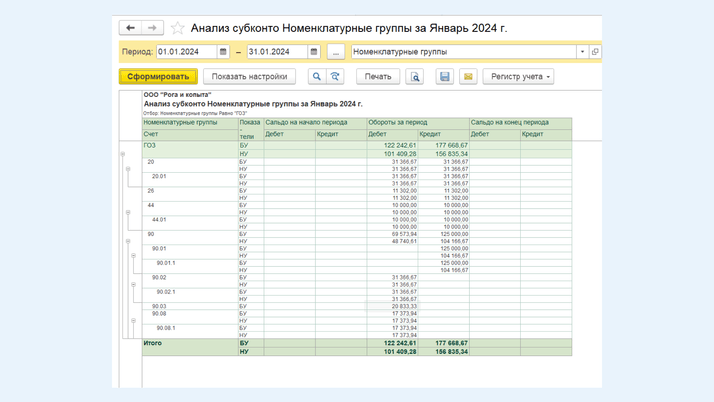Viewport: 714px width, 402px height.
Task: Open calendar picker for end date 31.01.2024
Action: (x=314, y=52)
